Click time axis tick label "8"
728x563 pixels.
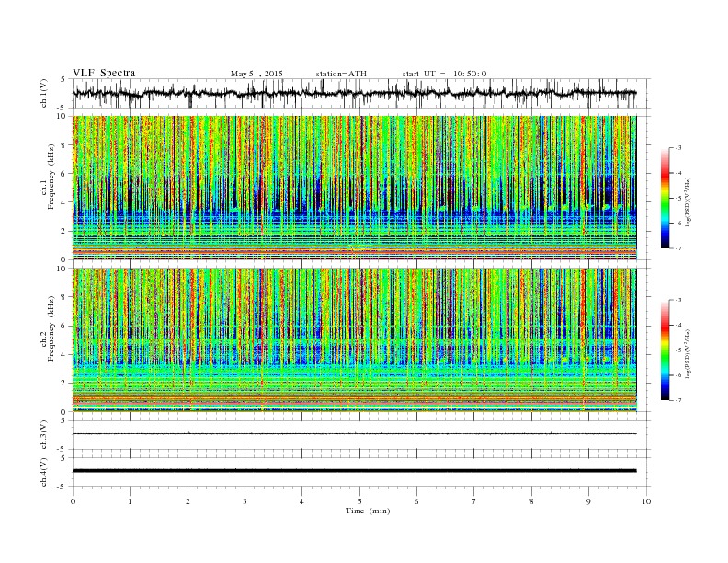click(x=531, y=501)
